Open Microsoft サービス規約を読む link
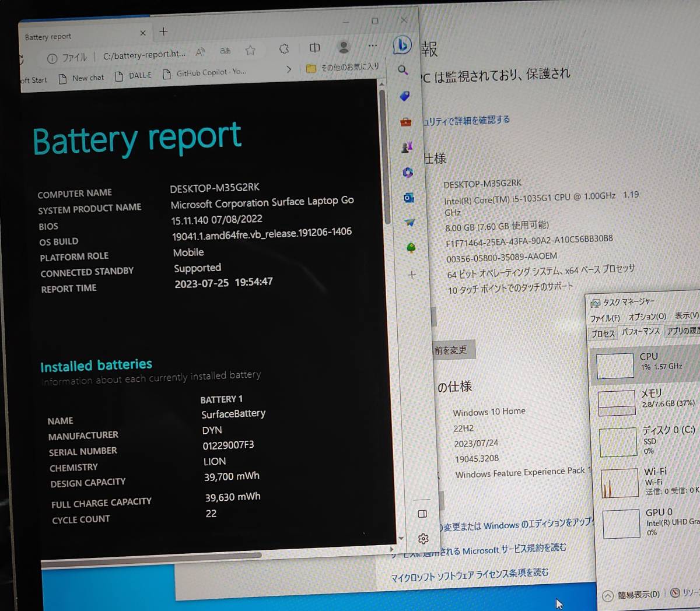This screenshot has height=611, width=700. tap(478, 550)
